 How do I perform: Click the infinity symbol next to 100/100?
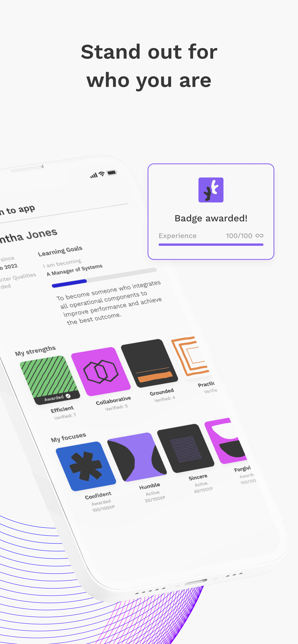[x=259, y=236]
